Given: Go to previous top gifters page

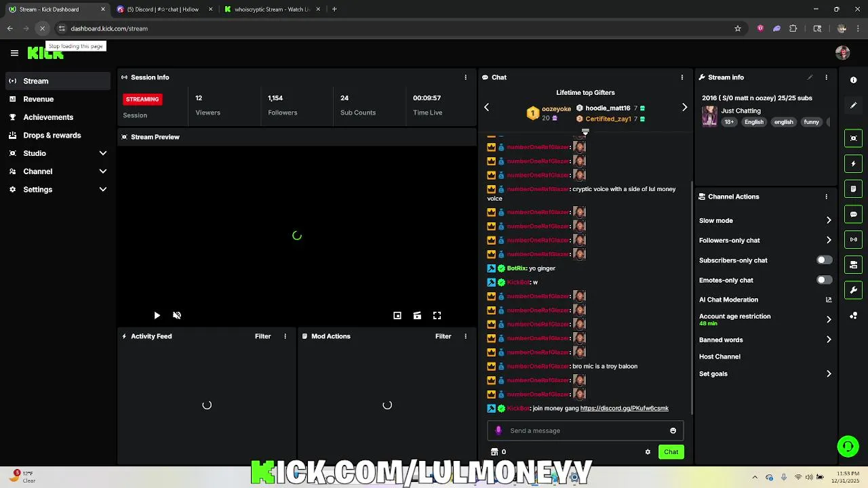Looking at the screenshot, I should point(486,107).
